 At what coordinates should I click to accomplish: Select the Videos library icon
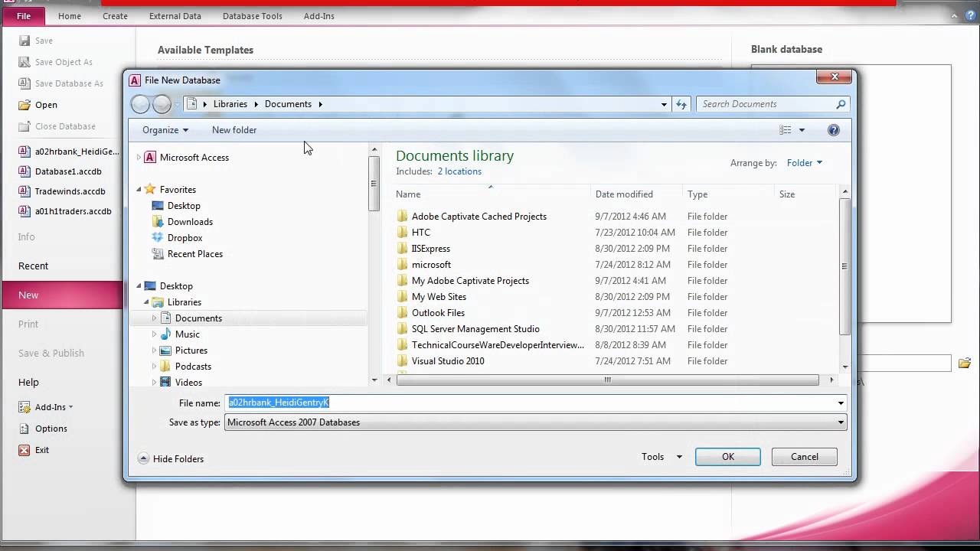[165, 382]
